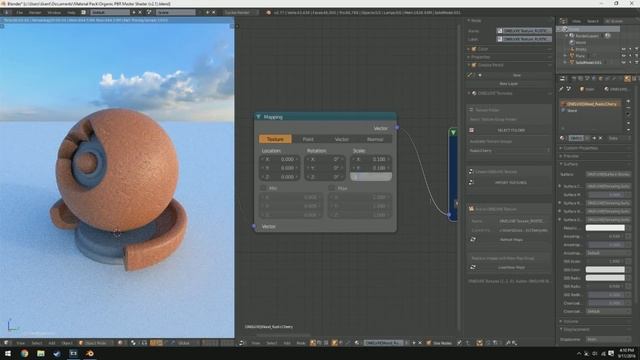The height and width of the screenshot is (360, 640).
Task: Click the Vector input socket of Mapping node
Action: [x=254, y=226]
